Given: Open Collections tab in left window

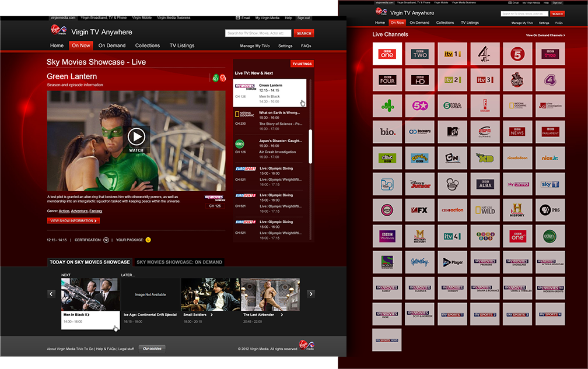Looking at the screenshot, I should tap(148, 45).
